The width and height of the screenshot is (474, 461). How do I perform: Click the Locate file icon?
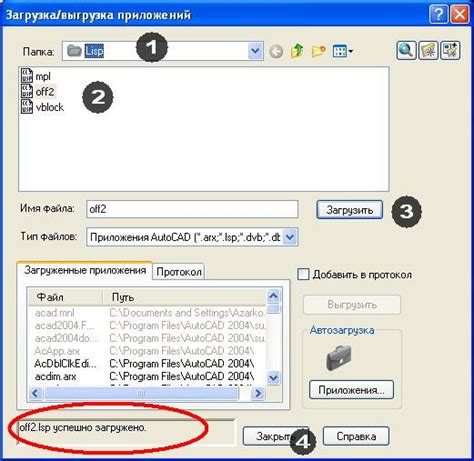(x=428, y=51)
